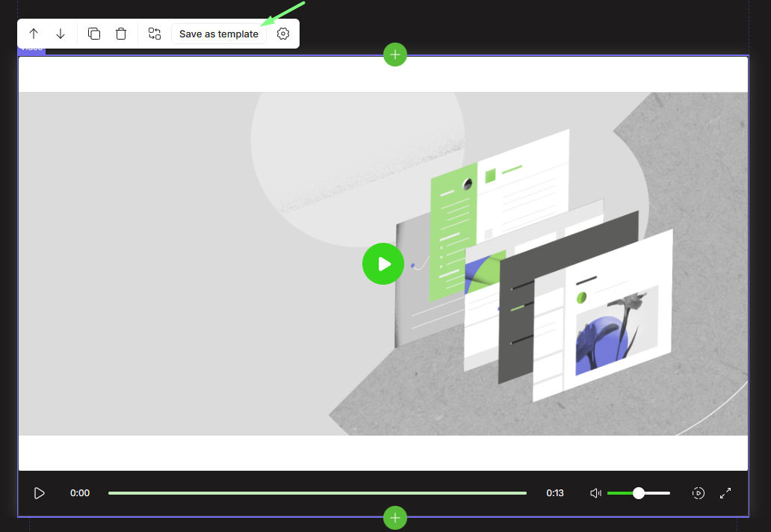Click the 0:00 current time display
Image resolution: width=771 pixels, height=532 pixels.
tap(80, 493)
